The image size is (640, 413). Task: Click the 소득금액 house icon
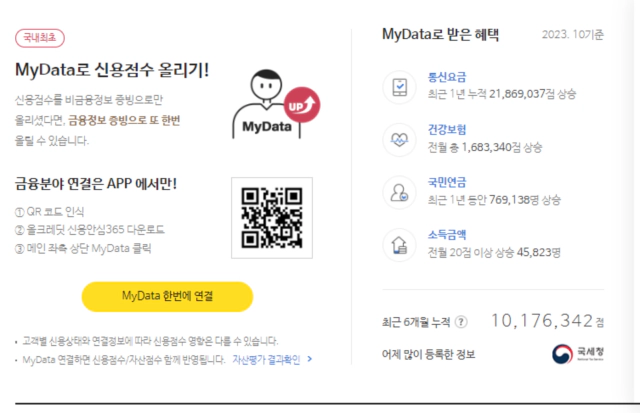coord(399,245)
